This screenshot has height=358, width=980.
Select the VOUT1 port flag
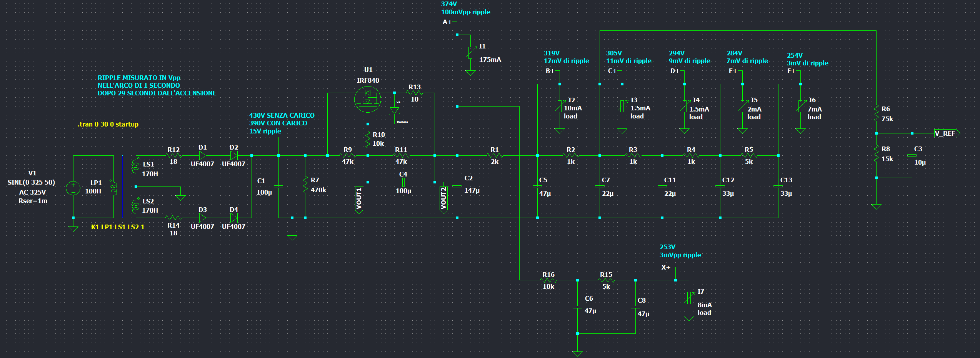[x=359, y=199]
